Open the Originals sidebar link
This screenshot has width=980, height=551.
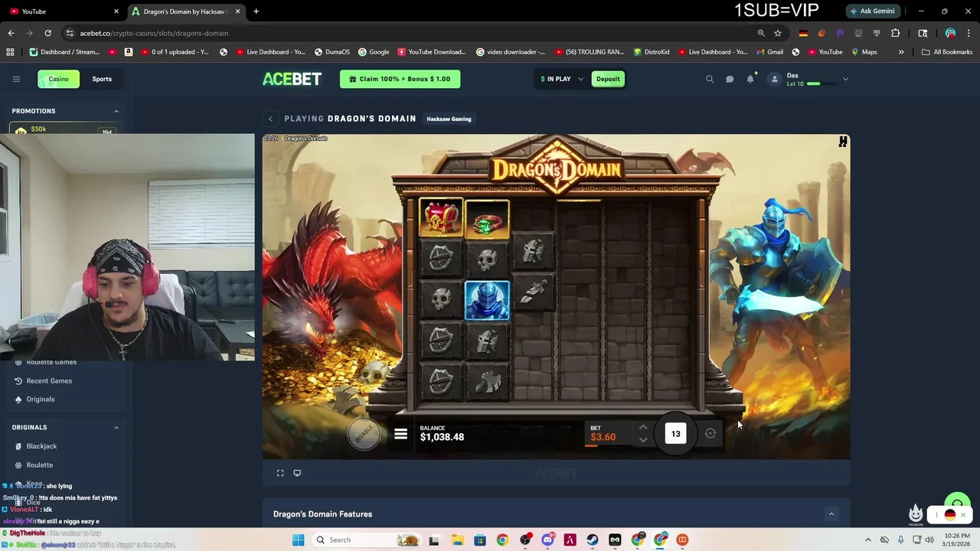pos(41,399)
